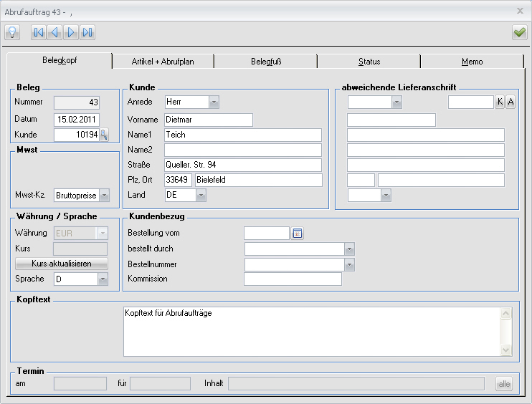This screenshot has width=532, height=404.
Task: Click the Kurs exchange rate field
Action: 80,249
